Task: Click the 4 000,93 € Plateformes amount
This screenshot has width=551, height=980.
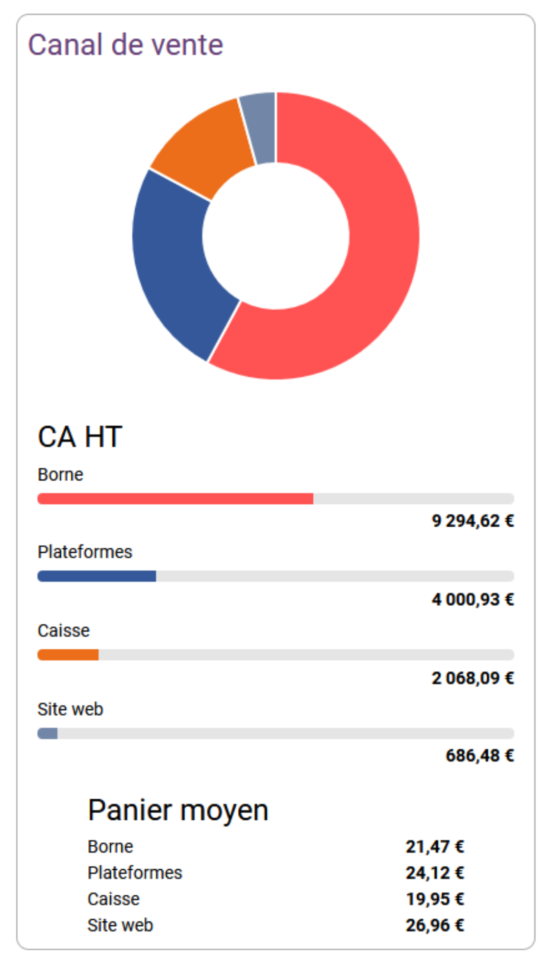Action: pyautogui.click(x=473, y=599)
